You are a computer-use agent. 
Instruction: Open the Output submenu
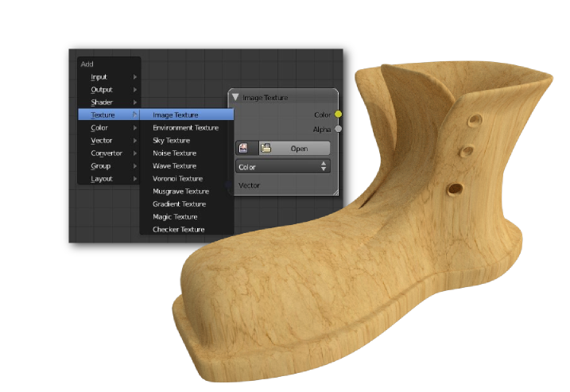tap(109, 90)
